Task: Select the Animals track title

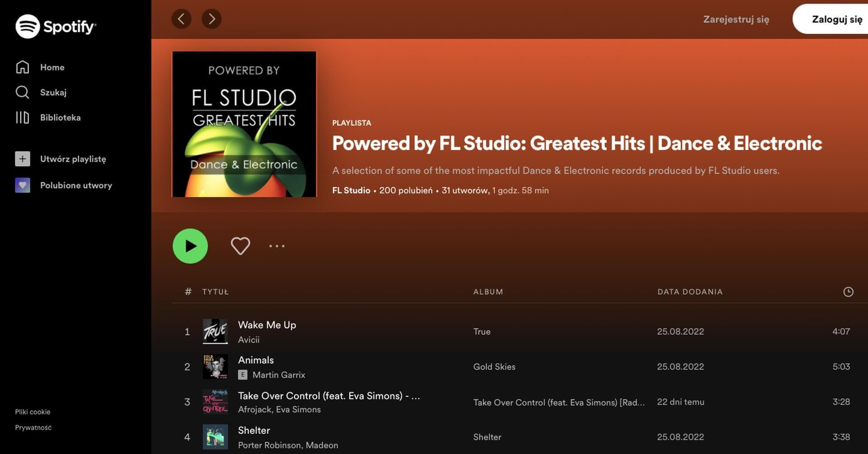Action: 256,360
